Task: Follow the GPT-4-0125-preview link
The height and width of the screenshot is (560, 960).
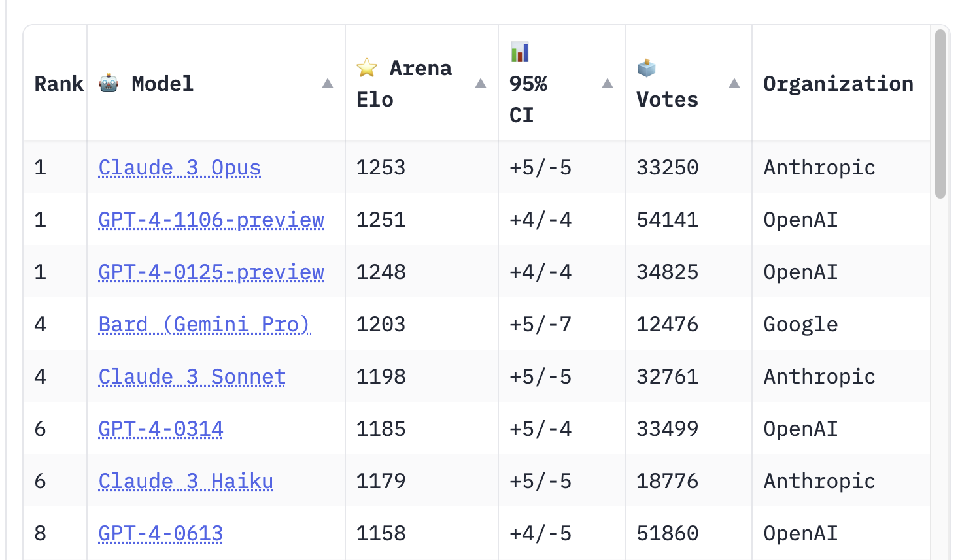Action: 211,272
